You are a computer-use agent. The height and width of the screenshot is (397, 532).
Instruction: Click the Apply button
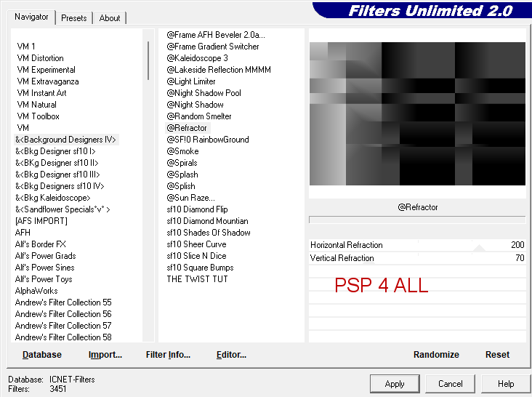395,383
